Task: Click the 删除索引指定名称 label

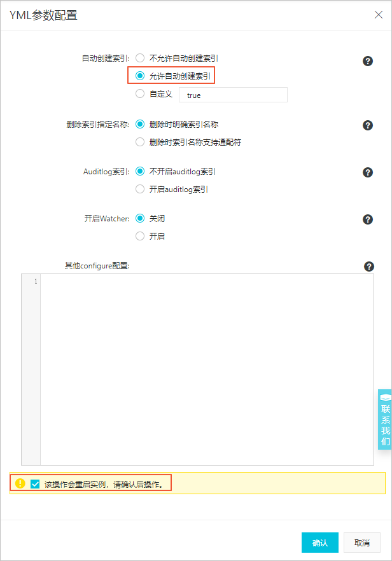Action: pos(98,125)
